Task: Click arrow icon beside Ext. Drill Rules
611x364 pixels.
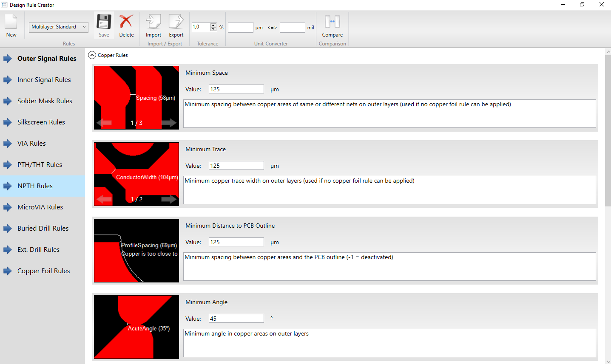Action: [x=8, y=250]
